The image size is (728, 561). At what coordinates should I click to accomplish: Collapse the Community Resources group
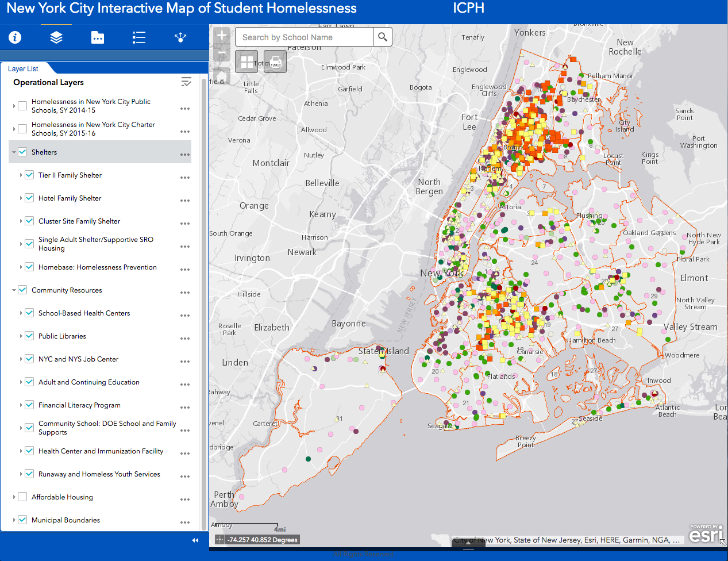[14, 290]
